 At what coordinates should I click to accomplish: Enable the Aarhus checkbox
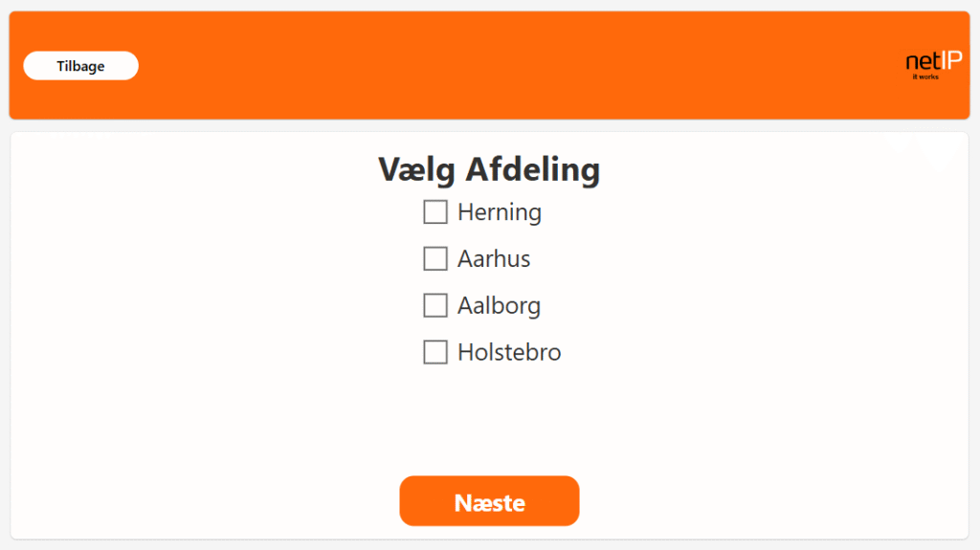coord(435,259)
